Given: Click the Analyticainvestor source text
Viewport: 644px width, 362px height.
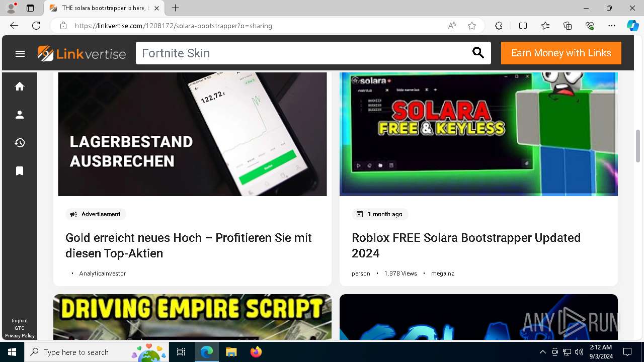Looking at the screenshot, I should click(x=103, y=274).
